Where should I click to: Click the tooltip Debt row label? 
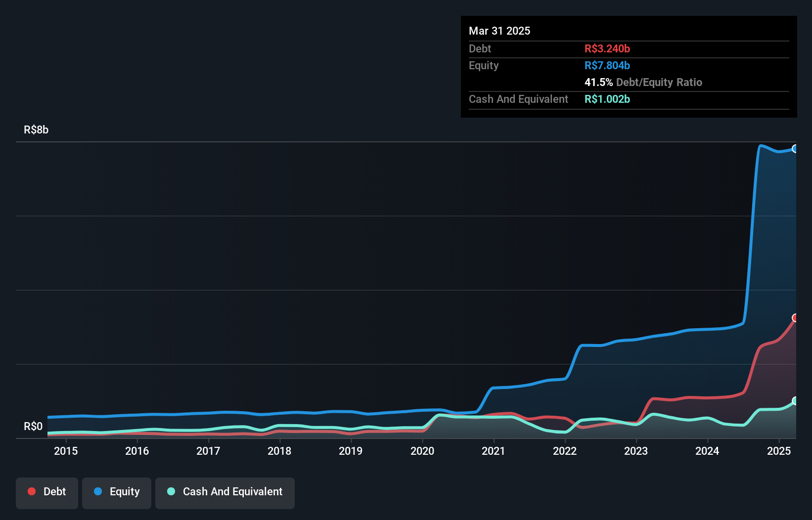[x=480, y=48]
